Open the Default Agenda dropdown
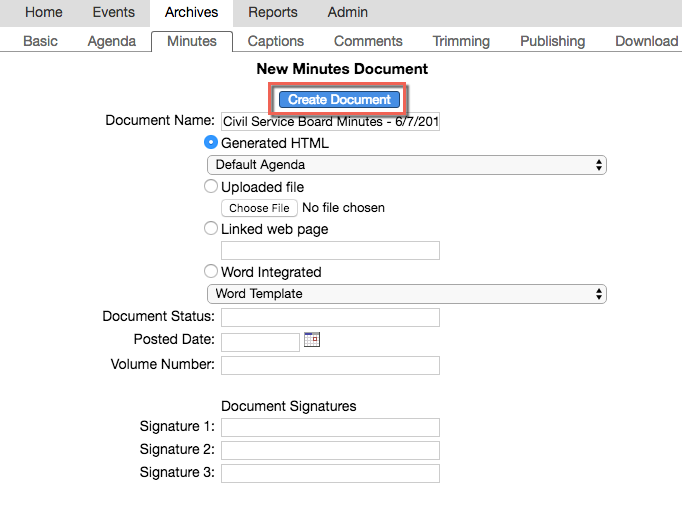The image size is (682, 512). 407,165
